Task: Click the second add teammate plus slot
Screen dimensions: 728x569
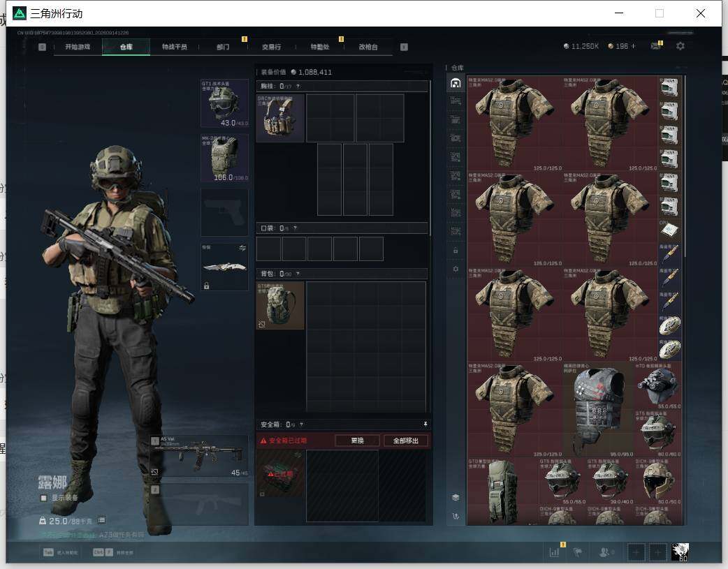Action: pyautogui.click(x=657, y=552)
